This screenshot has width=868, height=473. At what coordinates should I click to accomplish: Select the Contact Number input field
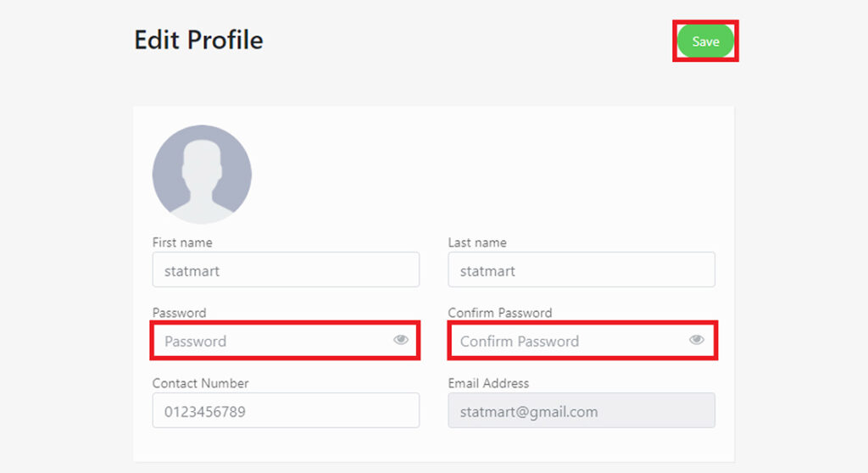[286, 410]
